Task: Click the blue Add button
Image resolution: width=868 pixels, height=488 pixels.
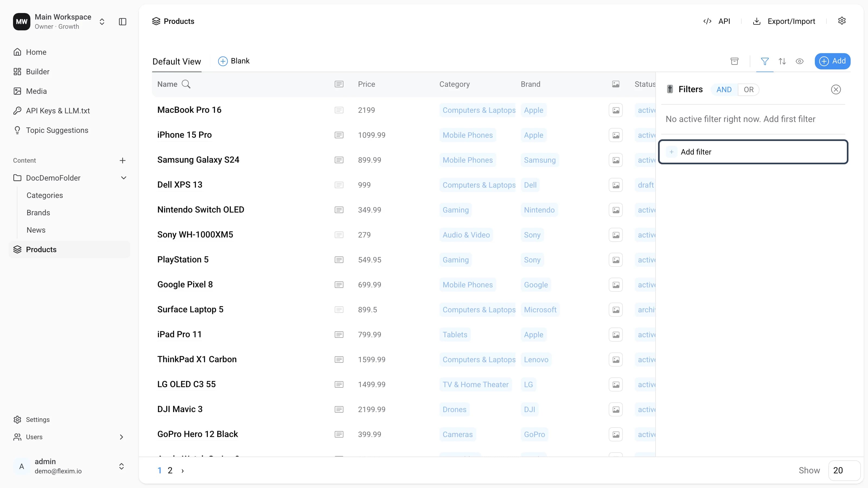Action: click(x=832, y=61)
